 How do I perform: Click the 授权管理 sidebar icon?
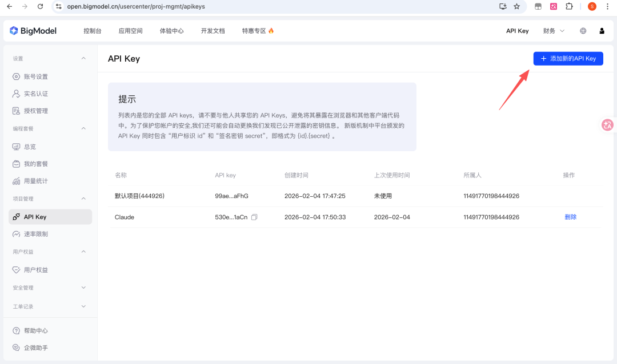pyautogui.click(x=16, y=111)
